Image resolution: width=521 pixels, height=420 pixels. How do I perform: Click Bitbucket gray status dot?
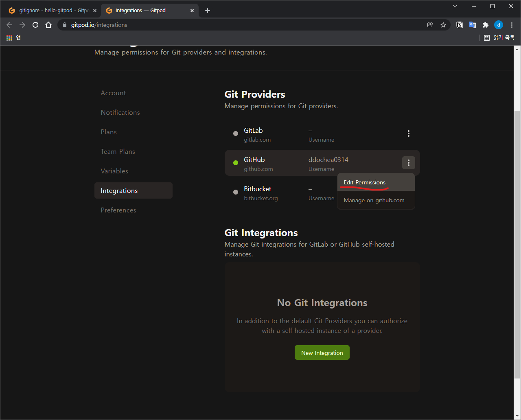(x=236, y=192)
